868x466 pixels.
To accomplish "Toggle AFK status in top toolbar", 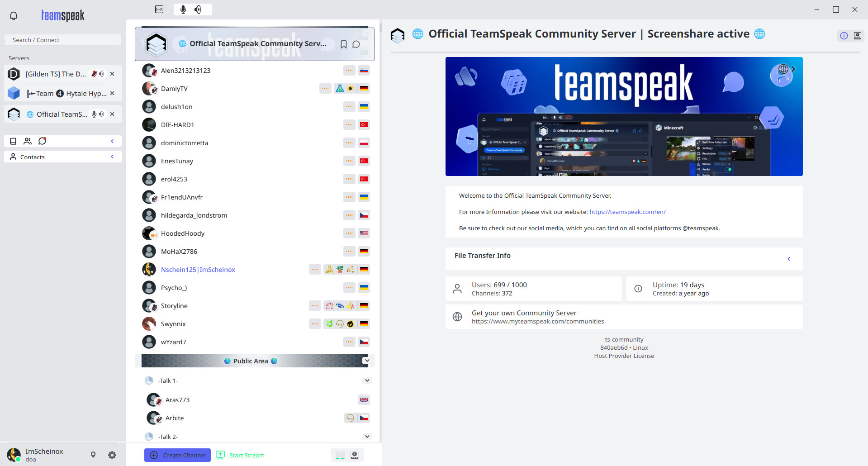I will 159,10.
